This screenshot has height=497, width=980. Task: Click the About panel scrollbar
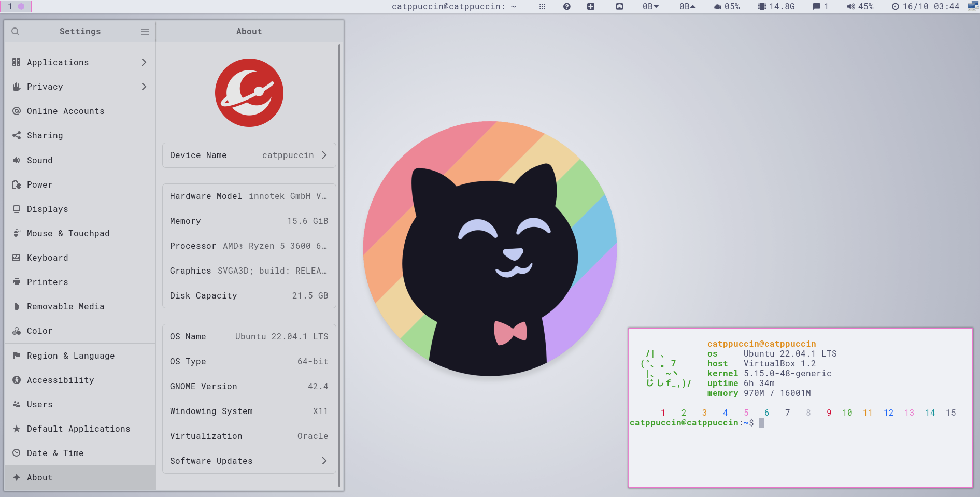[339, 265]
